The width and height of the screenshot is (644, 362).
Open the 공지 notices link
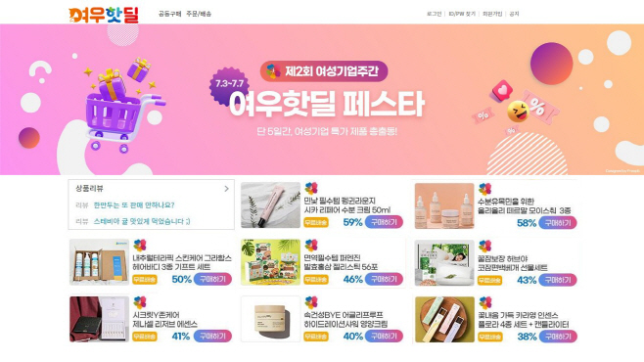point(514,14)
